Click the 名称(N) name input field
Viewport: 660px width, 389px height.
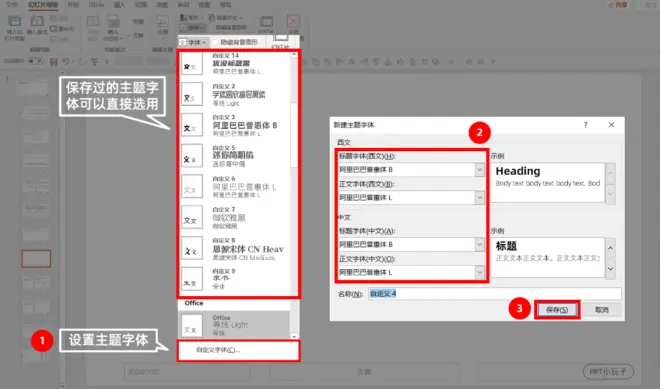point(495,293)
